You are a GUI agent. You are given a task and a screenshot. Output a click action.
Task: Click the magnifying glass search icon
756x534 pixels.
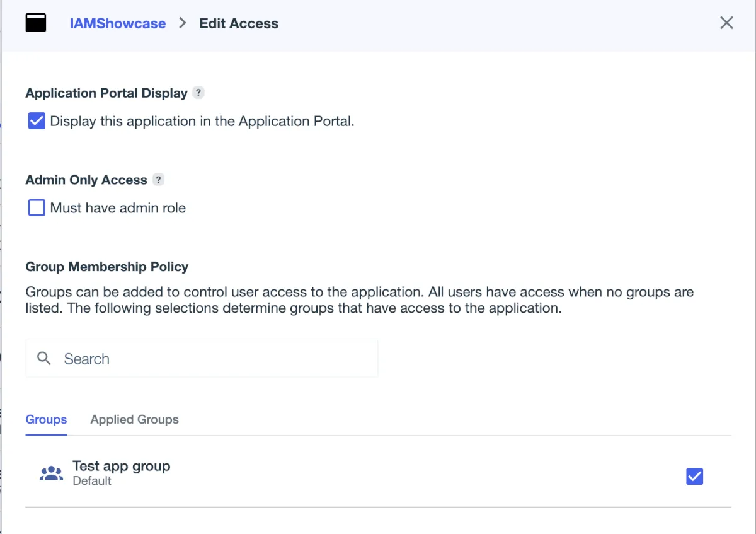point(44,359)
